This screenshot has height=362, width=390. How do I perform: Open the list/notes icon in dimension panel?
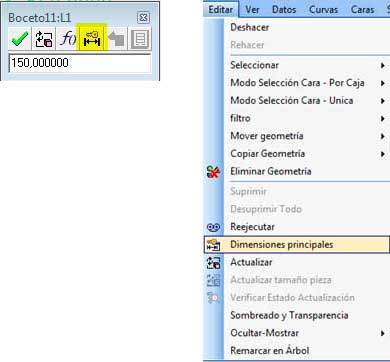[x=140, y=39]
